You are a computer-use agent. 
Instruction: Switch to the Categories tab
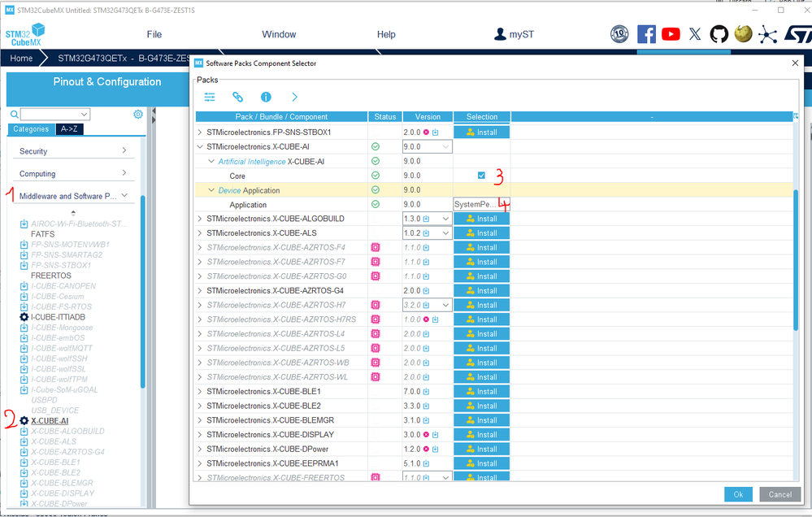pos(31,129)
